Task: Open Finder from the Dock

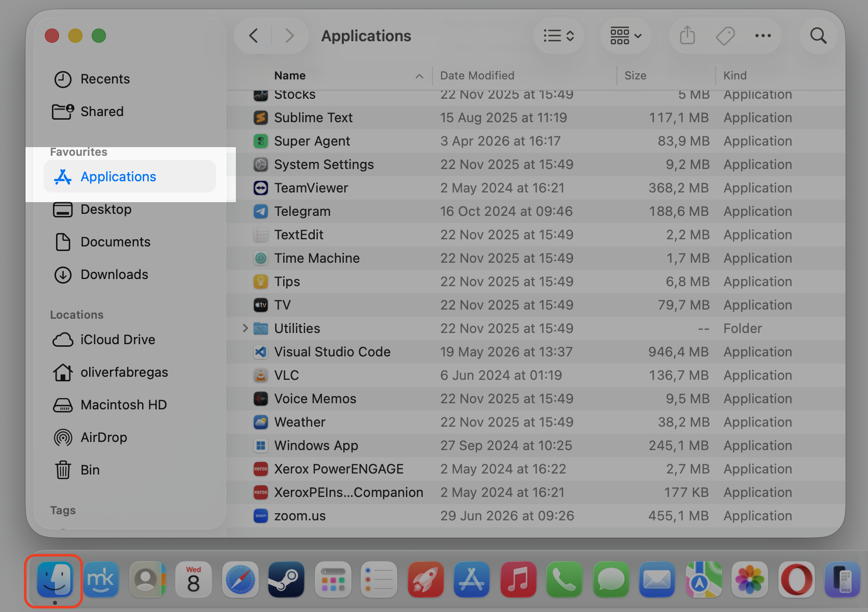Action: pos(55,579)
